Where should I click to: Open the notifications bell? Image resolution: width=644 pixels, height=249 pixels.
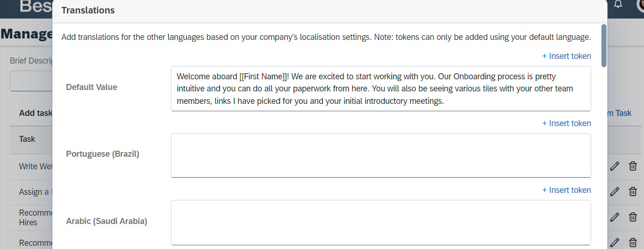pyautogui.click(x=618, y=4)
